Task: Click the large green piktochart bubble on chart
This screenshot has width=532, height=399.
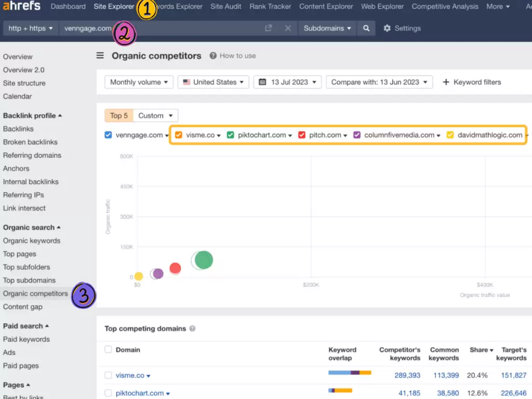Action: tap(203, 260)
